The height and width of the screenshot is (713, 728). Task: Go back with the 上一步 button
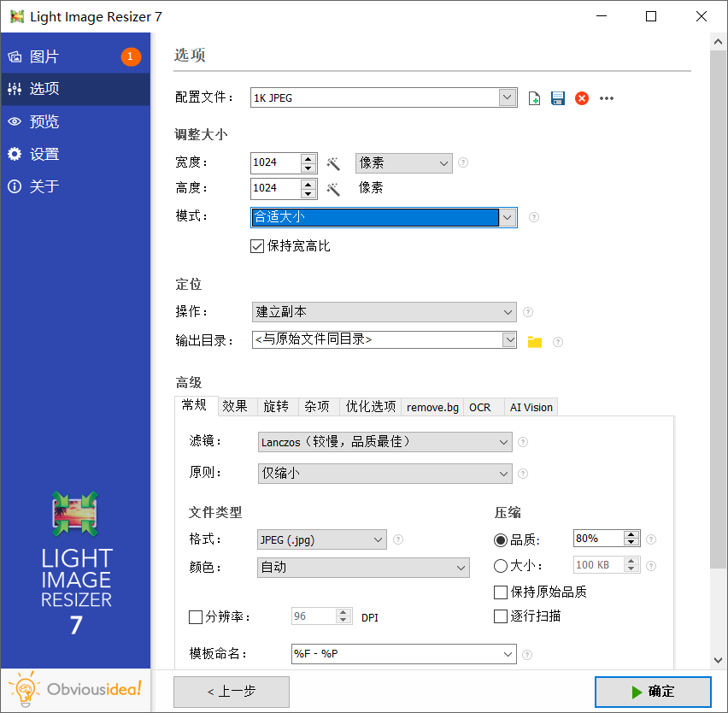click(231, 692)
